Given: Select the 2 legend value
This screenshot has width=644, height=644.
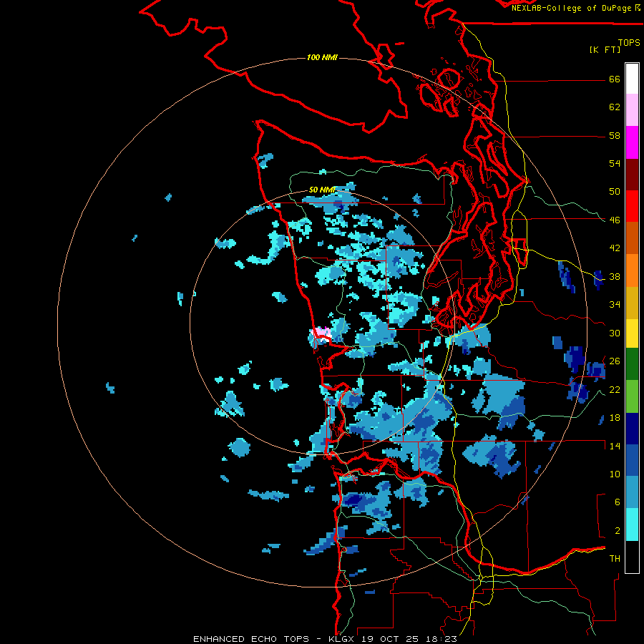Looking at the screenshot, I should 618,530.
